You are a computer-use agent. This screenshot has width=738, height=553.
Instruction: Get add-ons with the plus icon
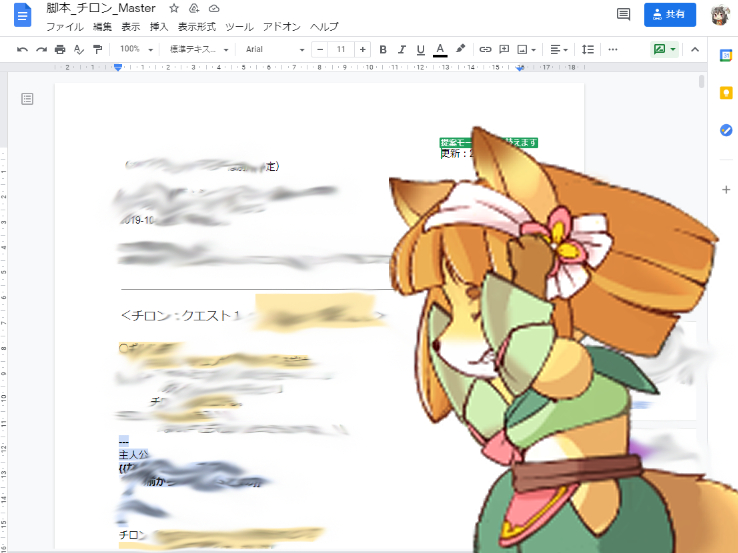click(x=726, y=190)
